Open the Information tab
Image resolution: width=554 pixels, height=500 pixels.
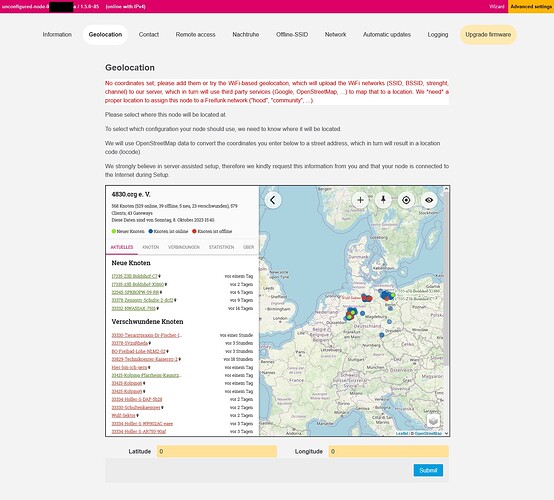pyautogui.click(x=57, y=35)
